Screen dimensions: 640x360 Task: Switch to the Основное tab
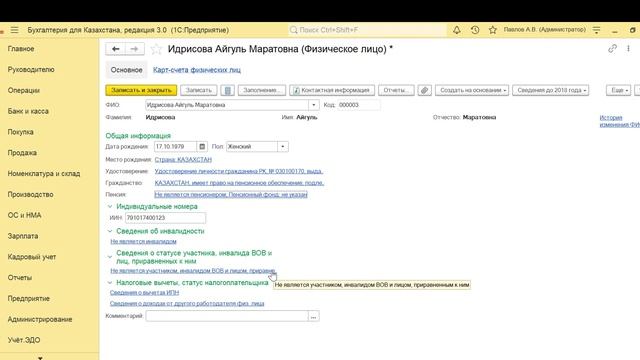click(x=127, y=70)
